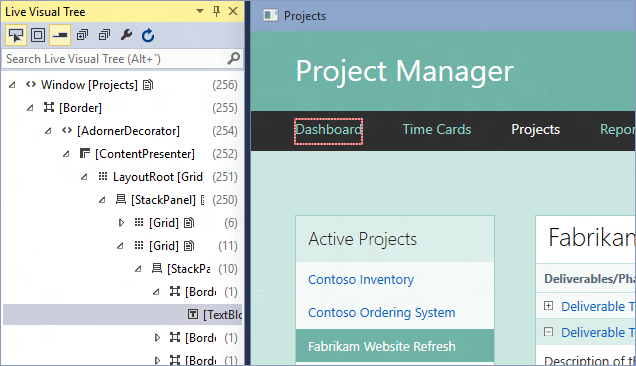
Task: Pin the Live Visual Tree panel
Action: click(x=216, y=11)
